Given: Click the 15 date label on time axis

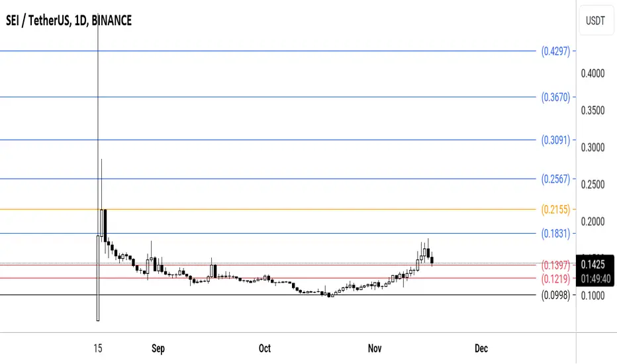Looking at the screenshot, I should click(98, 348).
